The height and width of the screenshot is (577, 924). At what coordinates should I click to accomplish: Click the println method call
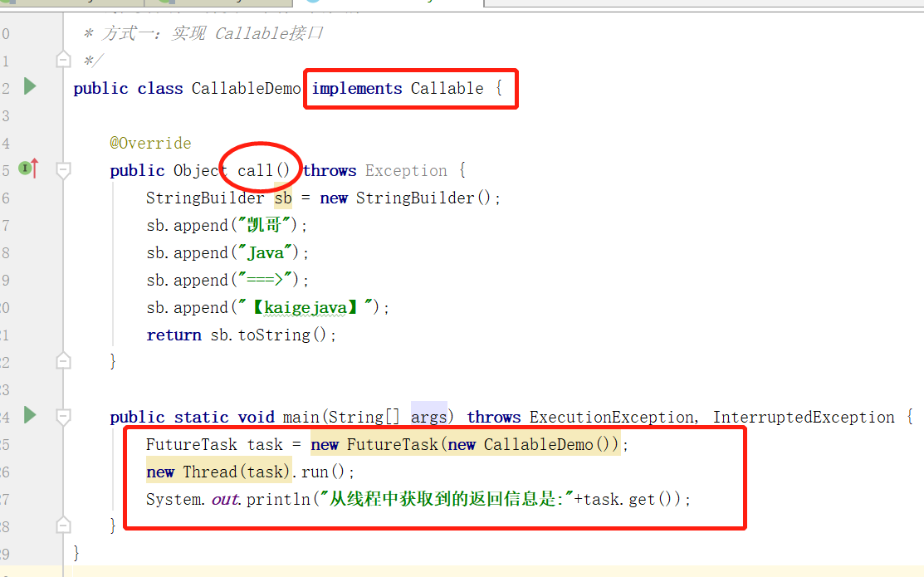point(278,500)
